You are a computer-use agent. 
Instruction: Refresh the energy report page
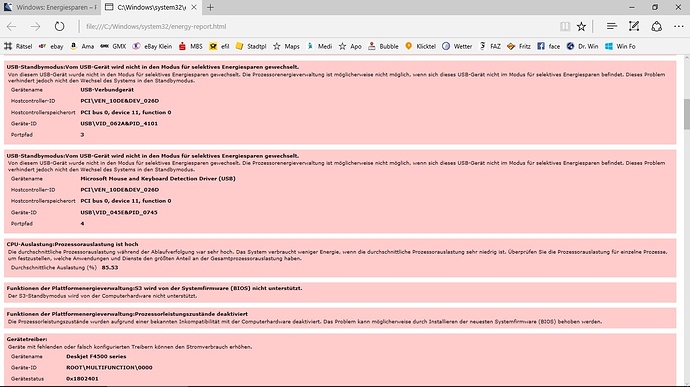point(59,26)
